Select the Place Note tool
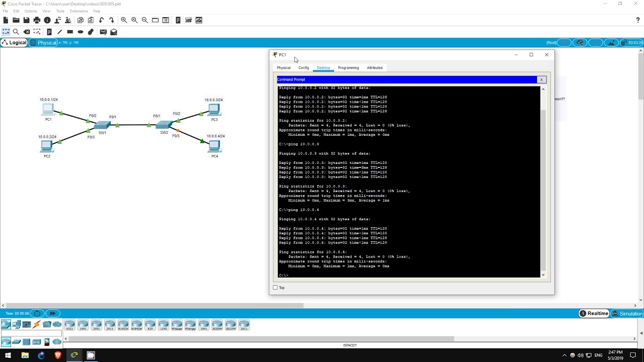This screenshot has width=644, height=362. coord(49,32)
